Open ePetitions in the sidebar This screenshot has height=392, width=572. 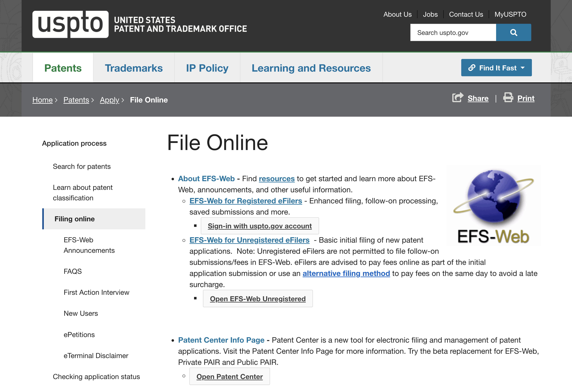tap(79, 335)
